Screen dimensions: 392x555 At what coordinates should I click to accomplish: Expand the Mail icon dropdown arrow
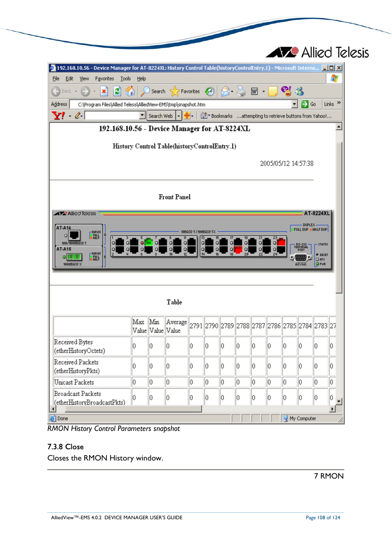232,92
